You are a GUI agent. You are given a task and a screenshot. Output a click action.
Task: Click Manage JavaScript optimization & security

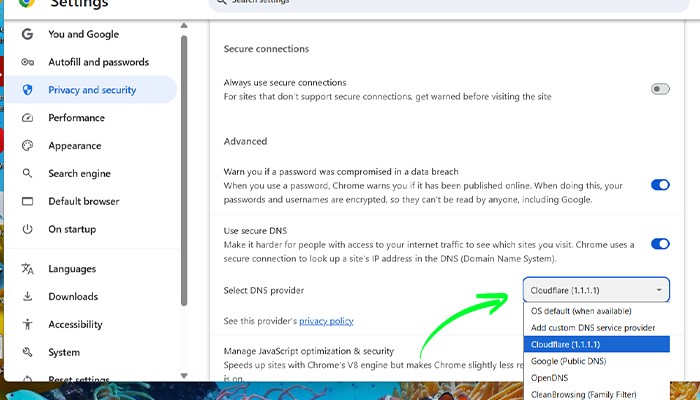(308, 351)
